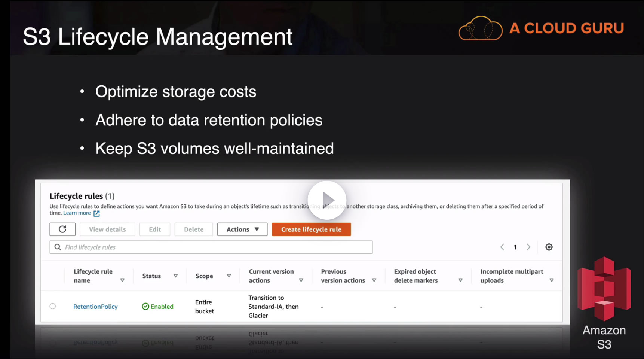The image size is (644, 359).
Task: Open the table preferences gear icon
Action: coord(549,247)
